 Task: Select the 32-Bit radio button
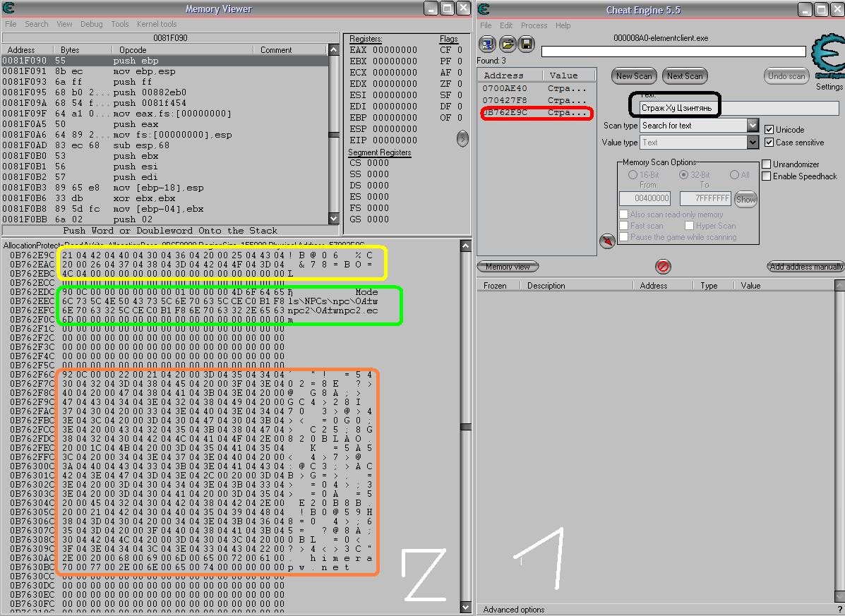pyautogui.click(x=683, y=174)
